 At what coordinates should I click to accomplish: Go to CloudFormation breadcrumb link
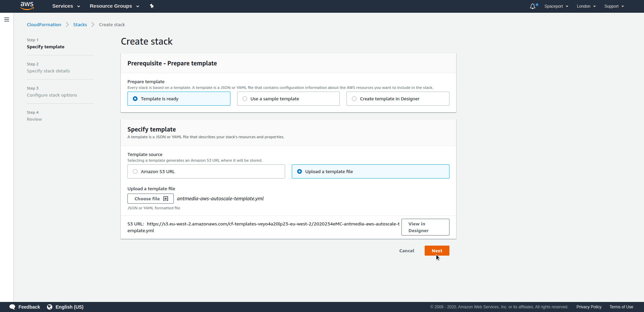point(44,24)
